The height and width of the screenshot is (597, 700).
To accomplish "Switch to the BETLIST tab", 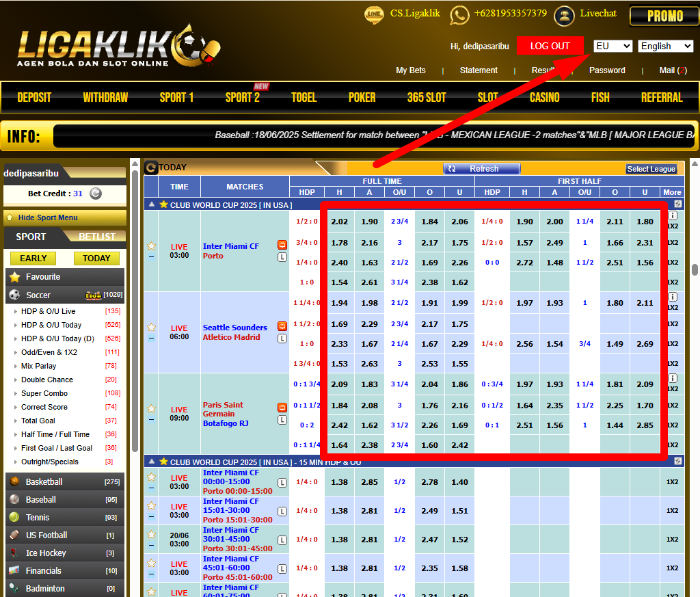I will click(x=97, y=237).
